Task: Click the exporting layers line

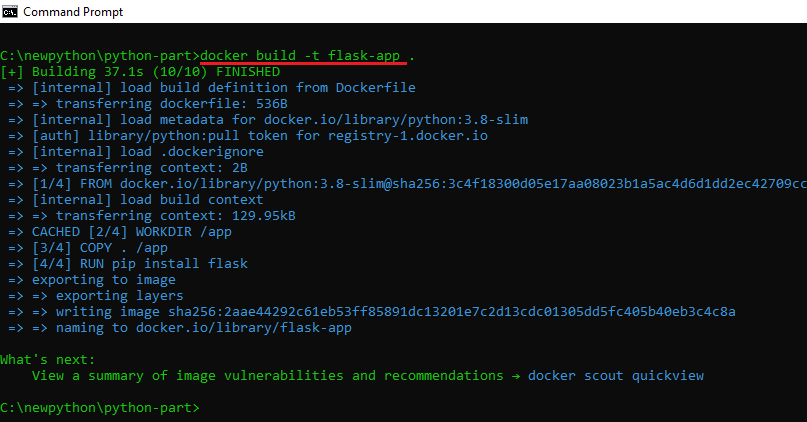Action: [96, 295]
